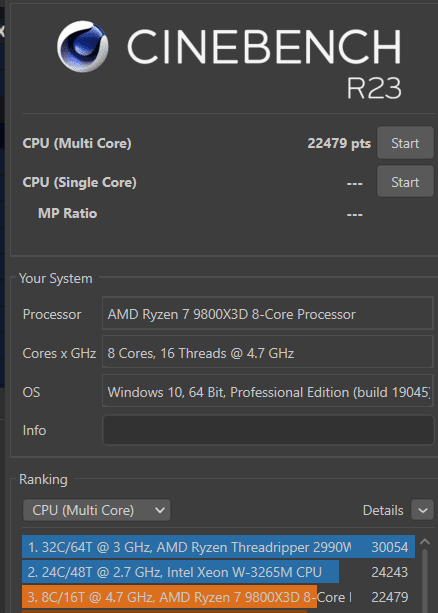Click the 22479 pts multi core score

coord(339,143)
